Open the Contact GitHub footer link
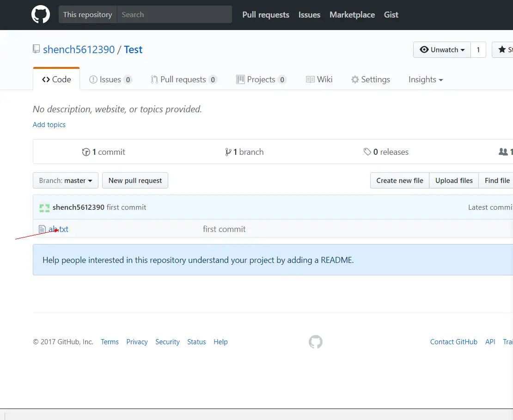The height and width of the screenshot is (420, 513). tap(454, 342)
